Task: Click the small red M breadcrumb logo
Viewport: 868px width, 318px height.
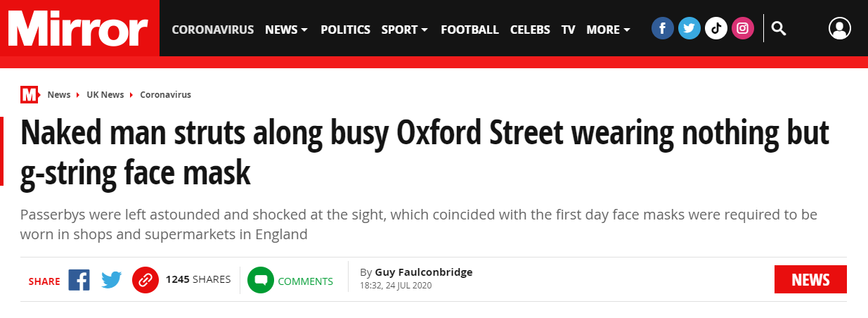Action: pyautogui.click(x=30, y=94)
